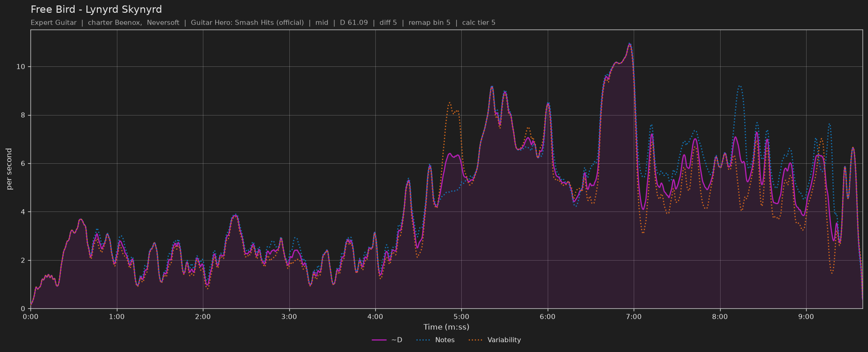Viewport: 868px width, 352px height.
Task: Click the '1:00' x-axis tick label
Action: 117,317
